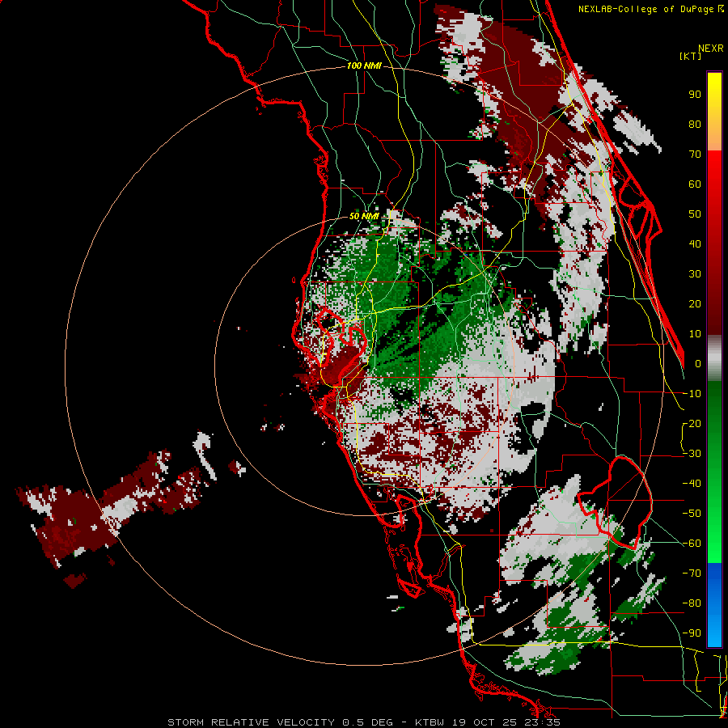The width and height of the screenshot is (728, 728).
Task: Click the 0.5 DEG elevation text
Action: coord(367,722)
